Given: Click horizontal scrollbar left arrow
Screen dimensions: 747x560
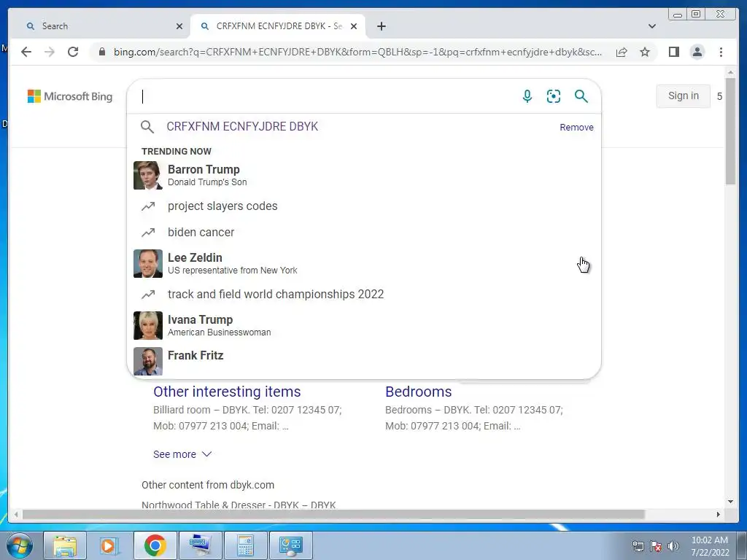Looking at the screenshot, I should coord(16,514).
